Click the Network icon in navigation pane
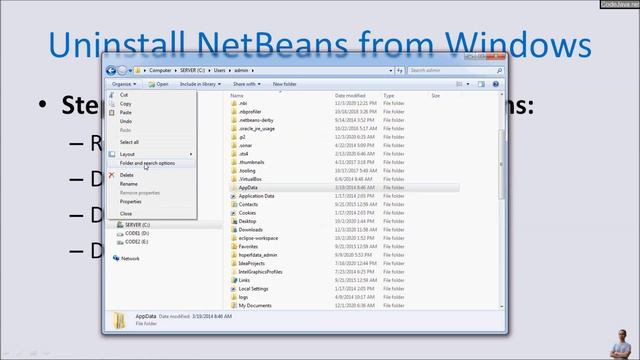The width and height of the screenshot is (640, 360). coord(116,258)
